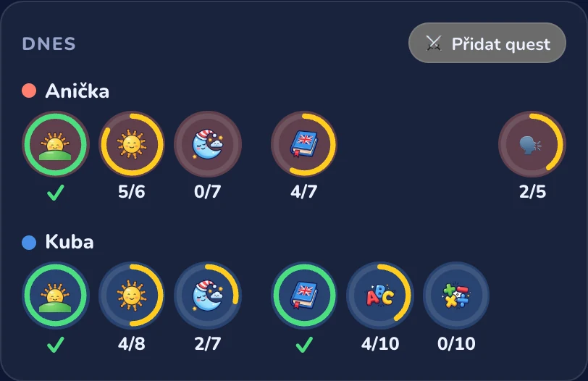Select Anička's speaking head quest 2/5
Viewport: 588px width, 381px height.
(x=532, y=144)
